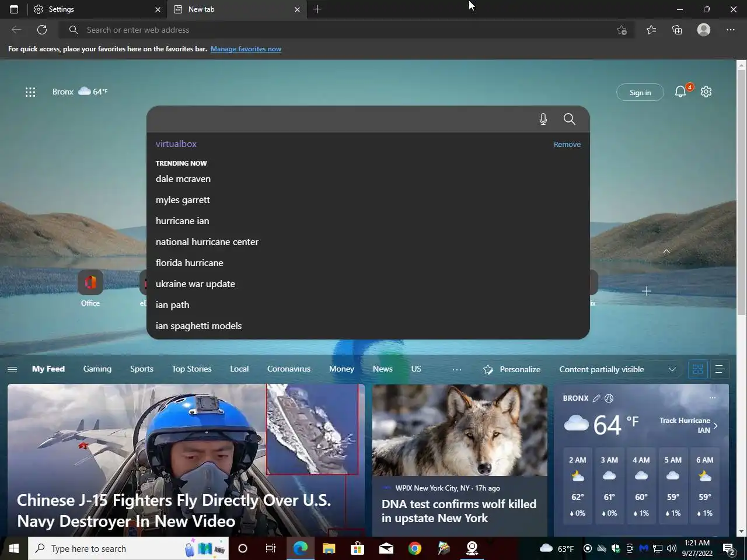Viewport: 747px width, 560px height.
Task: Click the globe icon in weather card
Action: click(x=609, y=398)
